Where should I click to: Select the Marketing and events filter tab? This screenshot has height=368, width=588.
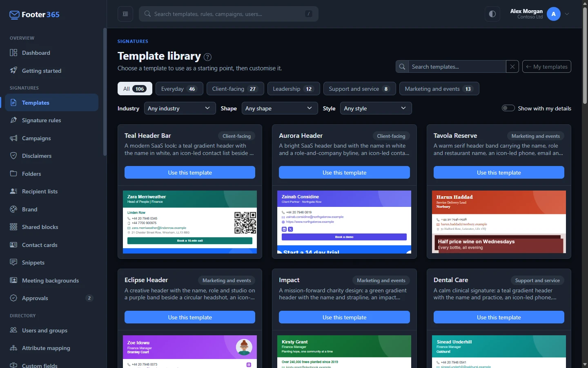pos(439,89)
